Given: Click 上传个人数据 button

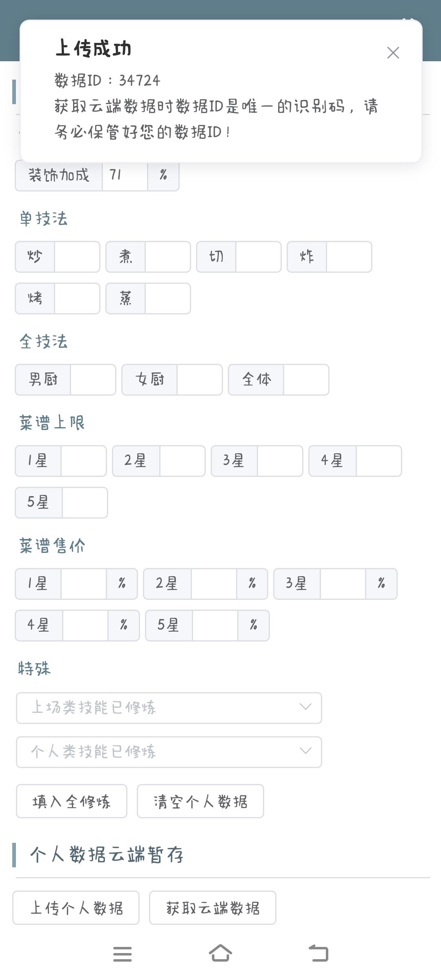Looking at the screenshot, I should tap(76, 908).
